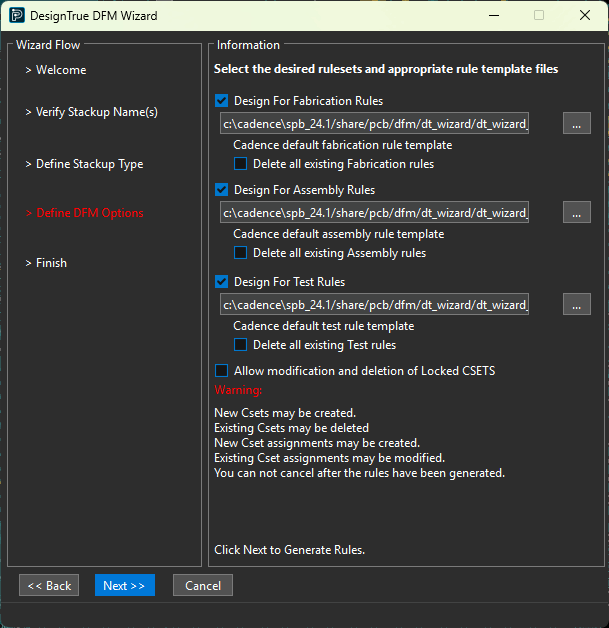Select the Finish wizard step
This screenshot has height=628, width=609.
[46, 263]
